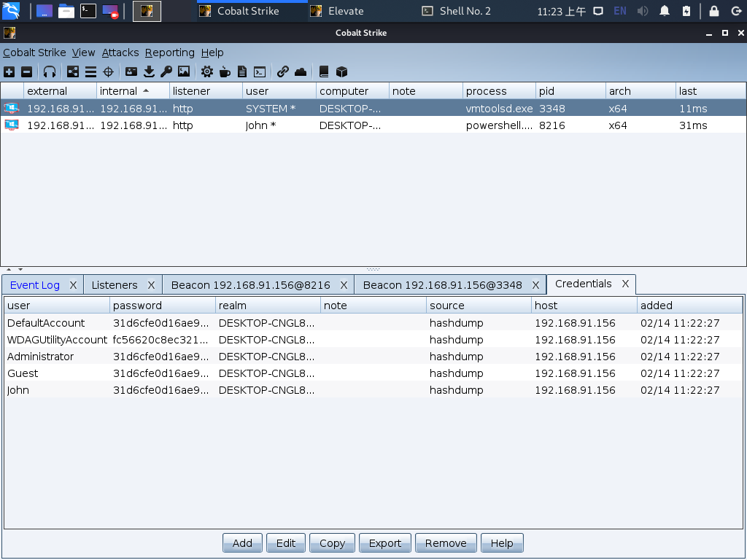Click the chain link host file icon
Image resolution: width=747 pixels, height=560 pixels.
coord(283,71)
